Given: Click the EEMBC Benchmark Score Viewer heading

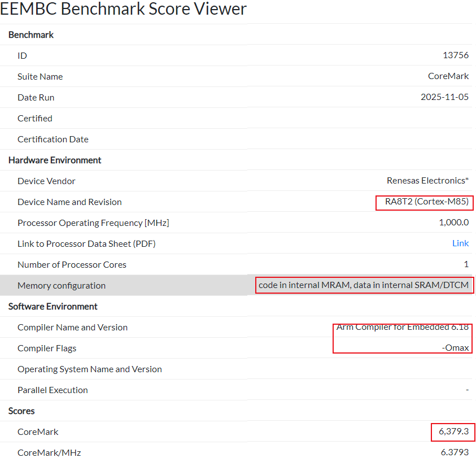Looking at the screenshot, I should pyautogui.click(x=123, y=8).
